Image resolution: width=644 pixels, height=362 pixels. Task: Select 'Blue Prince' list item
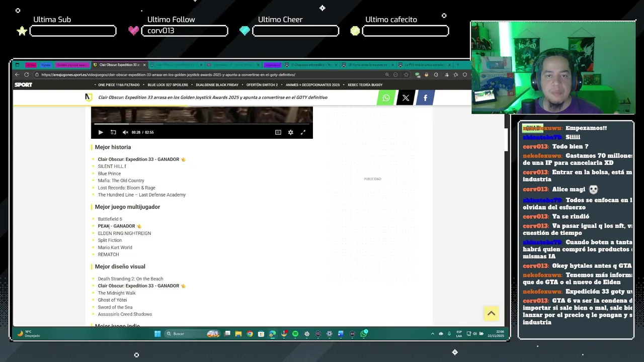pyautogui.click(x=109, y=173)
